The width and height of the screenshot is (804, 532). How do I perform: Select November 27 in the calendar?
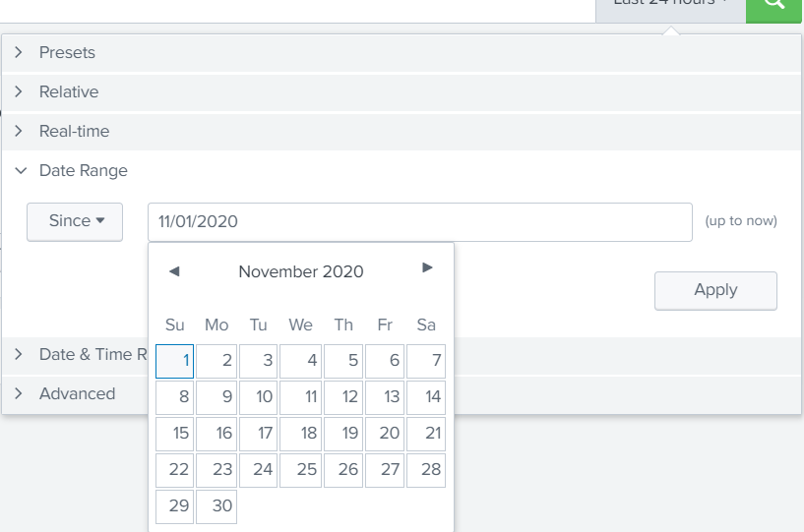click(x=385, y=470)
